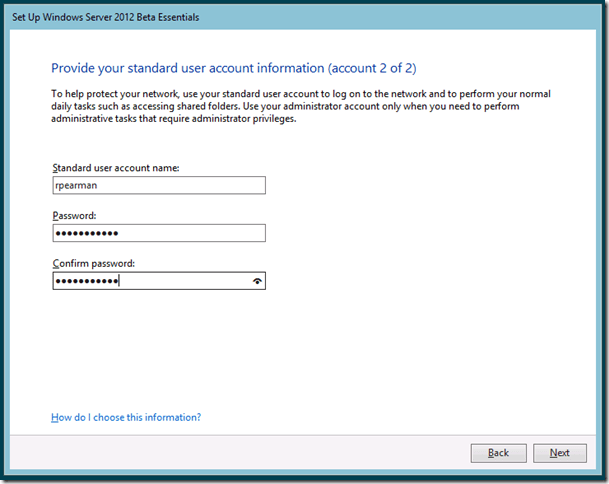
Task: Open 'How do I choose this information?' link
Action: [x=126, y=417]
